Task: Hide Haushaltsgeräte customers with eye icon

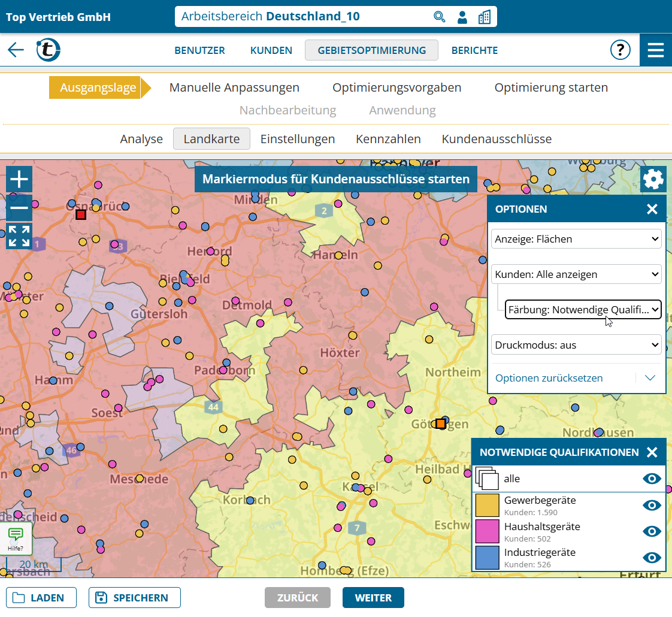Action: (x=652, y=531)
